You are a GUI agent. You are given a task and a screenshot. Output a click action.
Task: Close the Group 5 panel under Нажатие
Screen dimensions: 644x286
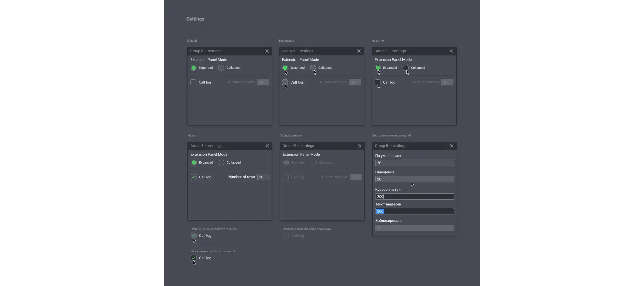tap(451, 51)
